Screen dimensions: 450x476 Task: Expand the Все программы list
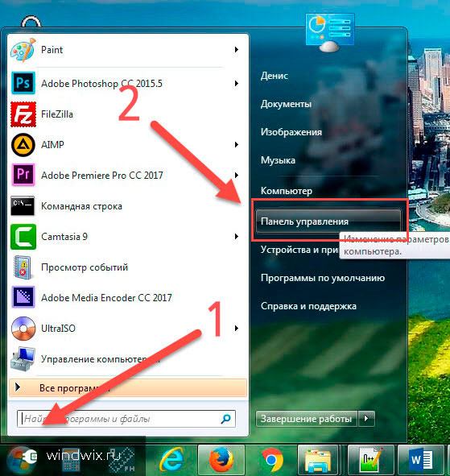pyautogui.click(x=128, y=387)
